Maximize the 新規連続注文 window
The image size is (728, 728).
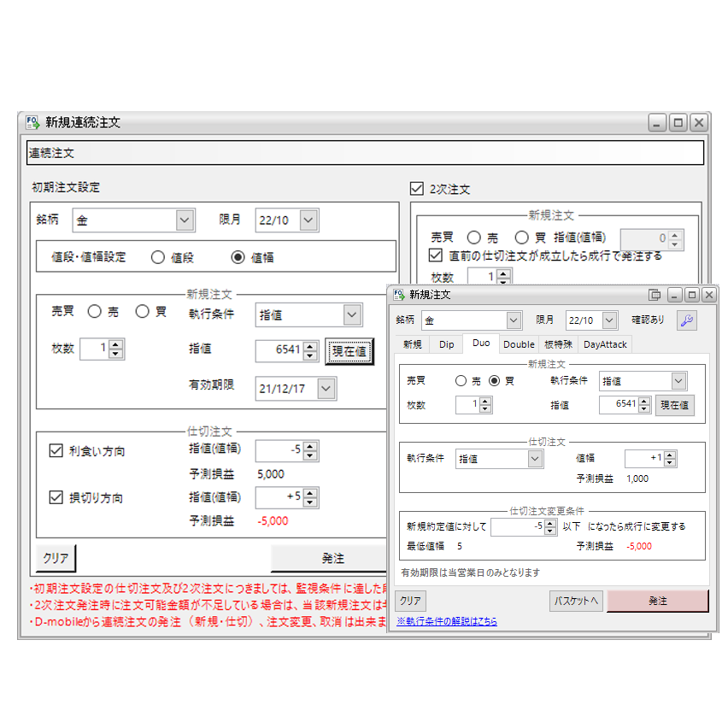(x=678, y=123)
